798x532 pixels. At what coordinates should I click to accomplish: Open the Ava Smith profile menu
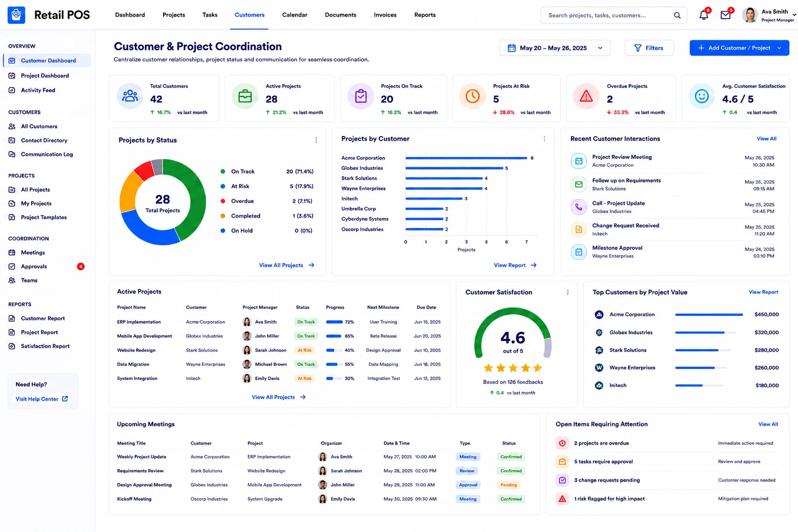(768, 15)
